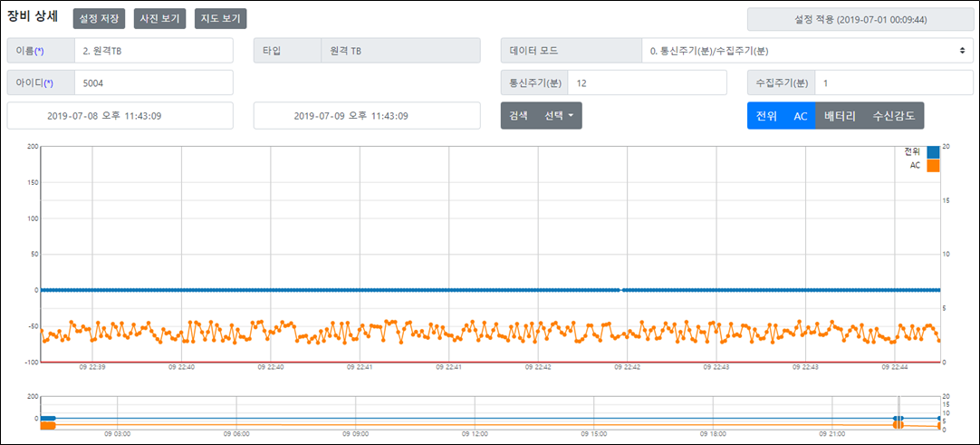Viewport: 980px width, 445px height.
Task: Click the 검색 search button
Action: (518, 116)
